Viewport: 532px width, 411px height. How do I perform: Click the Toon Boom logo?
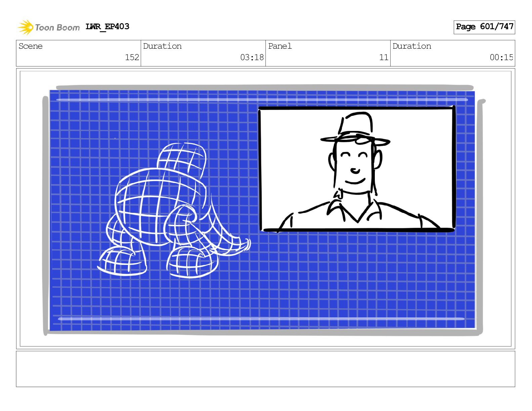49,27
